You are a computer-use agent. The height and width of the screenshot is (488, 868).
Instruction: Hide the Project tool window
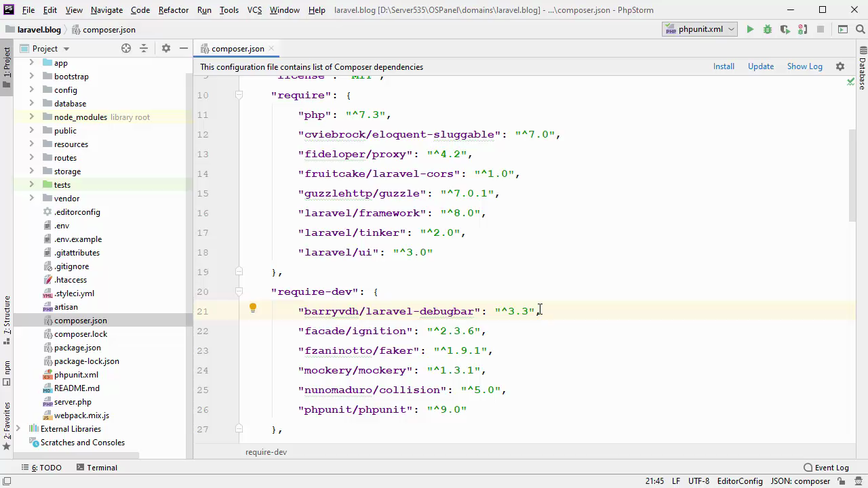pyautogui.click(x=183, y=48)
